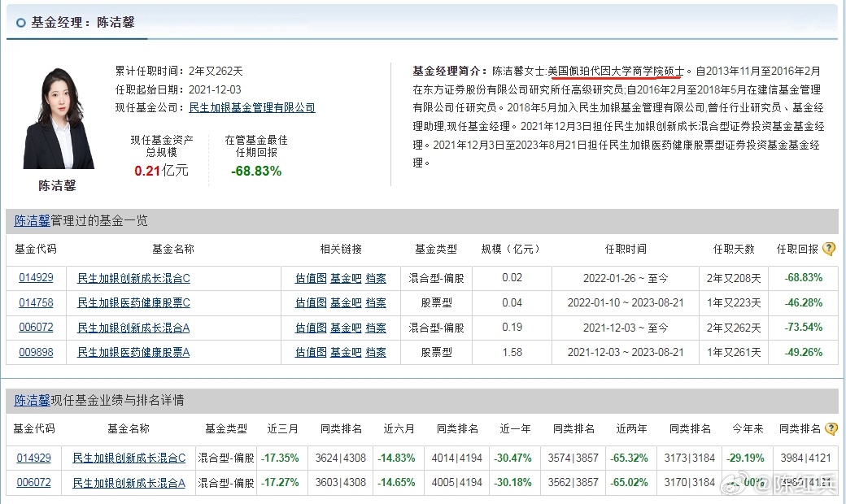Open fund code 006072 in performance ranking table
Image resolution: width=846 pixels, height=504 pixels.
point(34,482)
